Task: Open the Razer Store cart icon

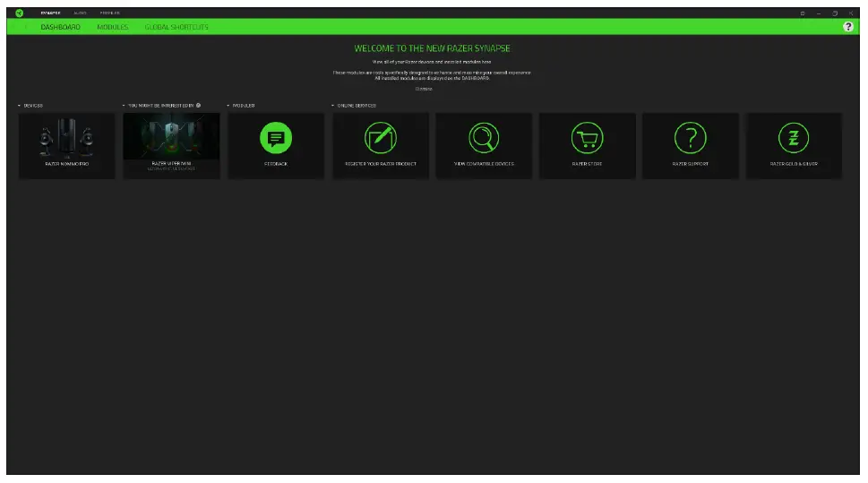Action: [x=587, y=138]
